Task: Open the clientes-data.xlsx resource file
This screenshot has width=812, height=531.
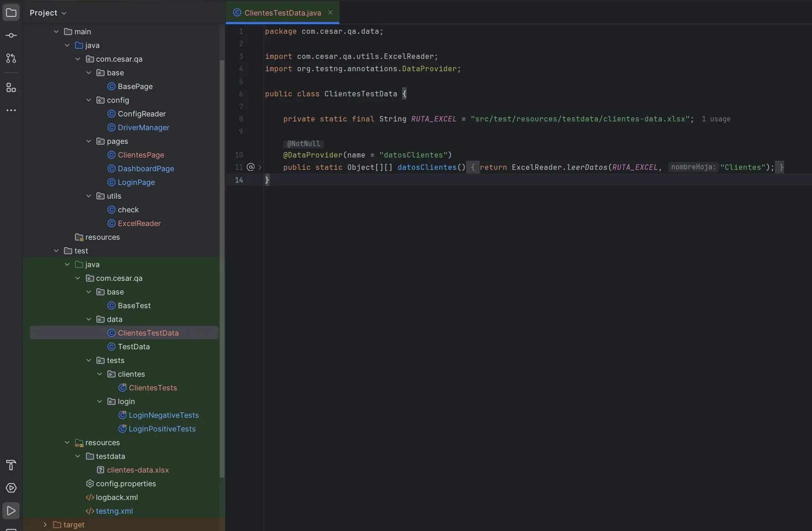Action: point(138,470)
